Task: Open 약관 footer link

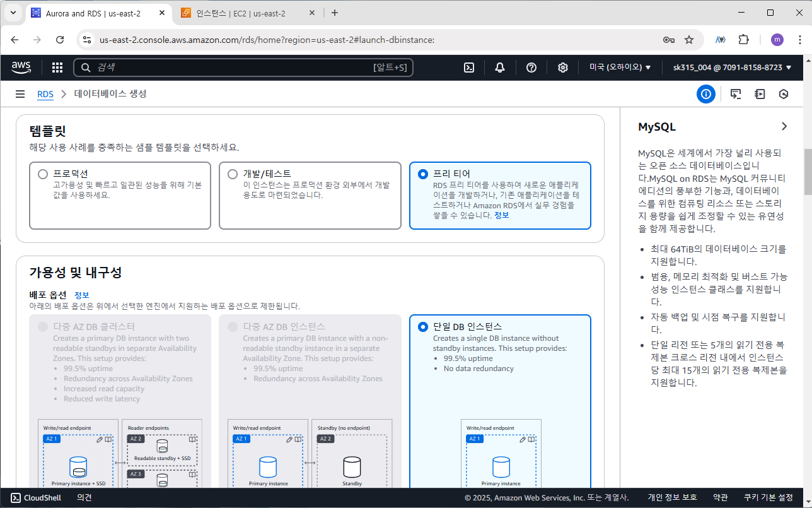Action: [x=721, y=498]
